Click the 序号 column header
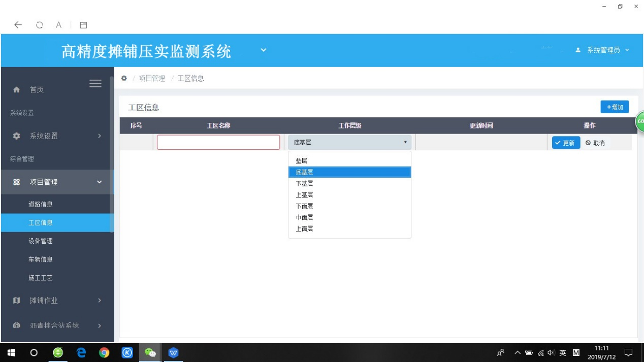Screen dimensions: 644x362 click(136, 125)
